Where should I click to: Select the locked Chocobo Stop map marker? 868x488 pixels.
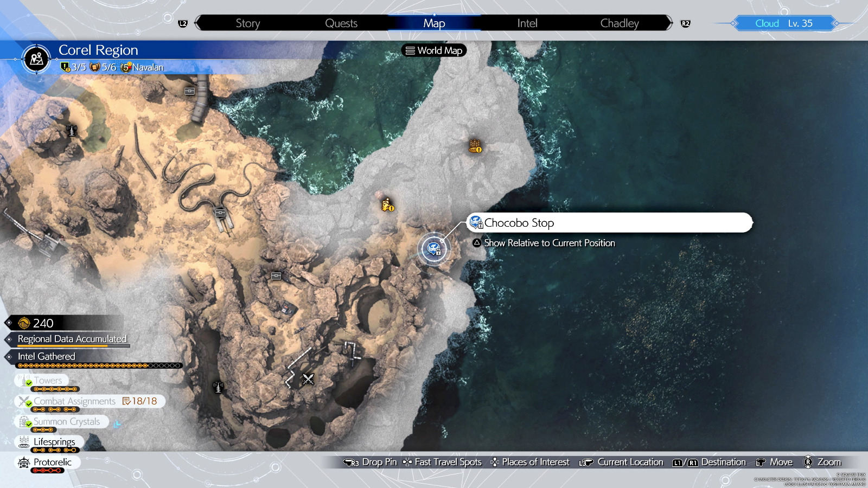tap(433, 249)
